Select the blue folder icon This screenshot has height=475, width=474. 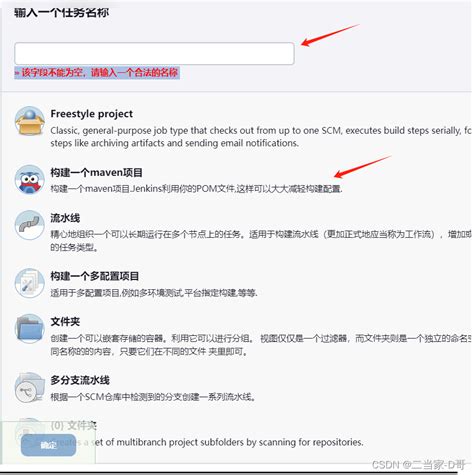click(x=30, y=329)
